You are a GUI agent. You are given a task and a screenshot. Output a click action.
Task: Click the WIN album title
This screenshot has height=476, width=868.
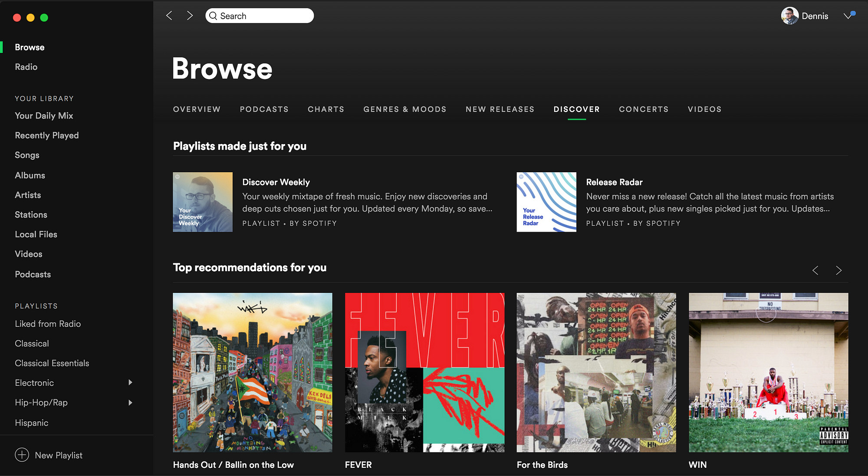tap(697, 465)
